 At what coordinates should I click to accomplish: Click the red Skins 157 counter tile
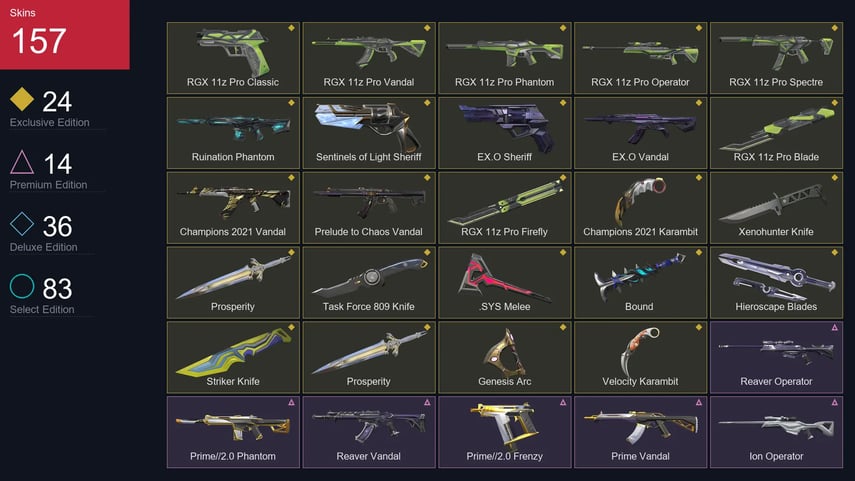pyautogui.click(x=64, y=34)
